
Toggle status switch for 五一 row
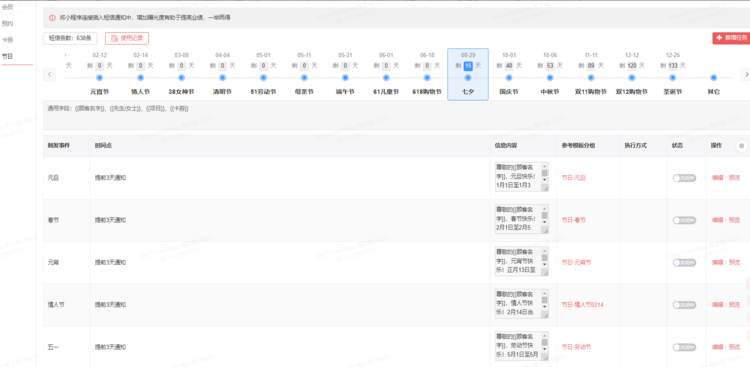tap(684, 347)
